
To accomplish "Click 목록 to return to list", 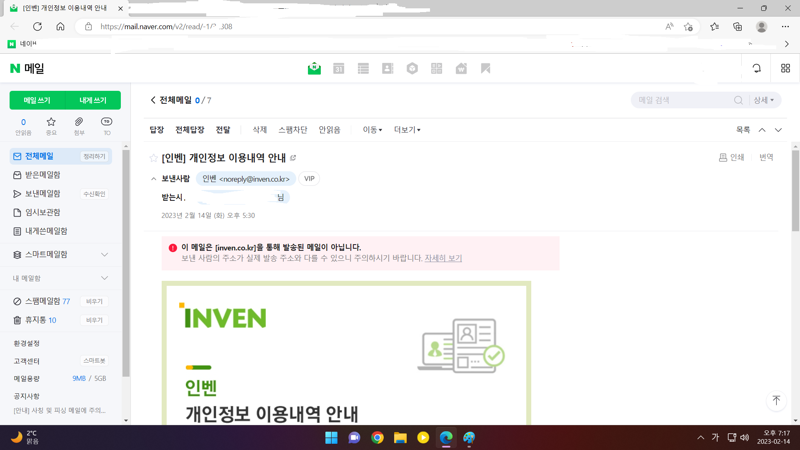I will (743, 130).
